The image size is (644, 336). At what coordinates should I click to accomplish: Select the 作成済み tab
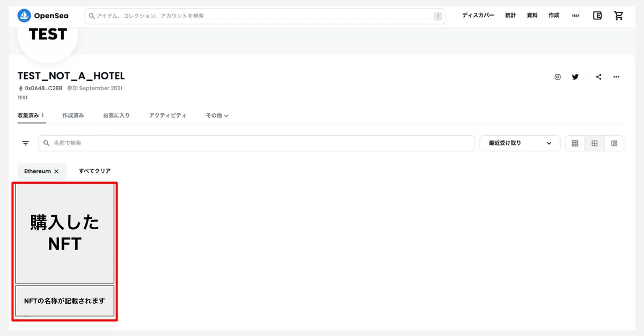[x=73, y=115]
